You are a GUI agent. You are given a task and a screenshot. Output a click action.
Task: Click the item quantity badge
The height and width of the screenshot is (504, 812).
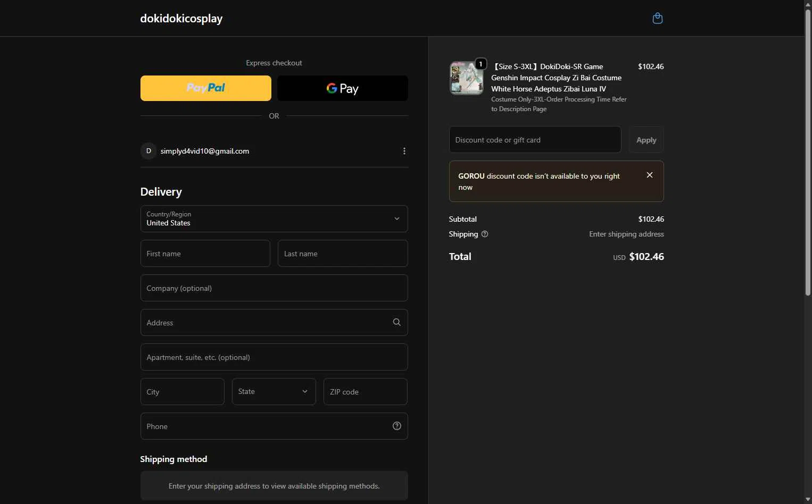click(x=481, y=64)
